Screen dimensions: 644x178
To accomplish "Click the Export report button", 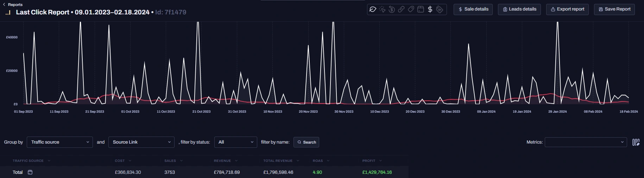I will 567,9.
